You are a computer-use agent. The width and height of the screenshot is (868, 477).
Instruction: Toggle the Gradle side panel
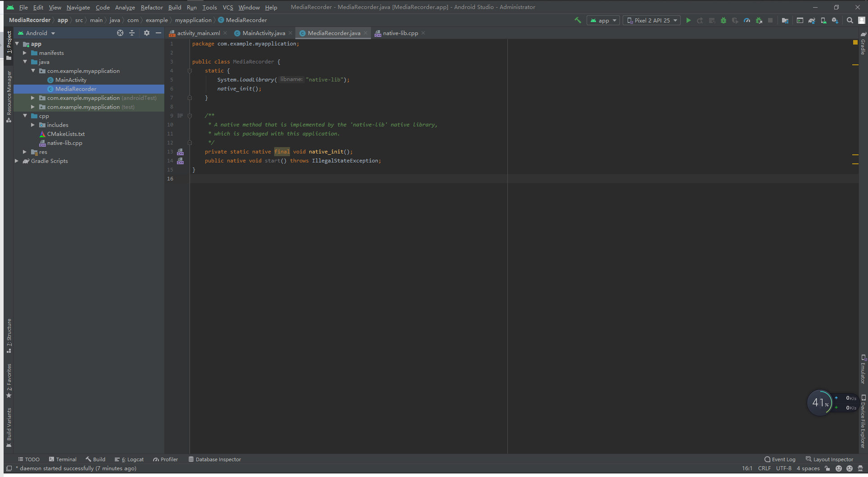tap(863, 44)
